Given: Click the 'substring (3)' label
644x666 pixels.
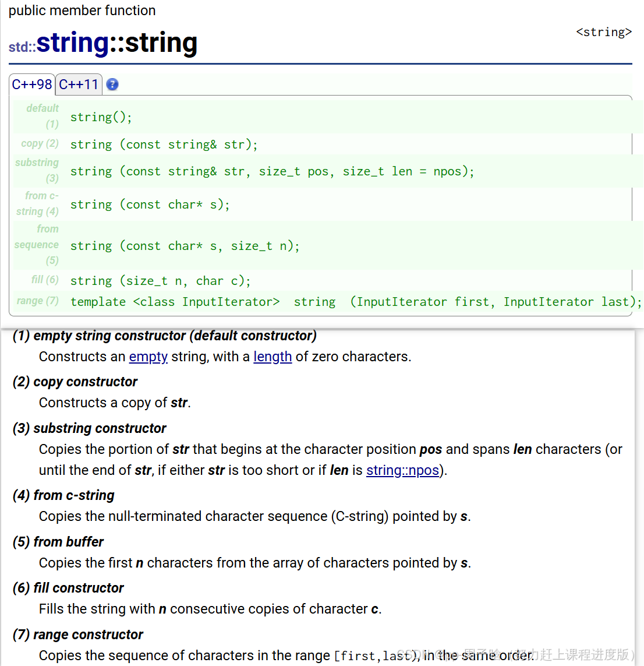Looking at the screenshot, I should click(37, 170).
